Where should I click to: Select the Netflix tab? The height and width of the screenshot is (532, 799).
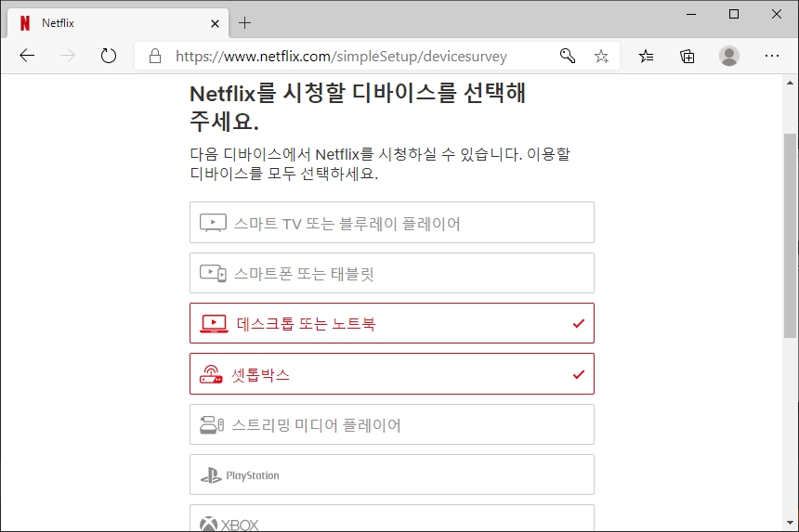pyautogui.click(x=118, y=23)
